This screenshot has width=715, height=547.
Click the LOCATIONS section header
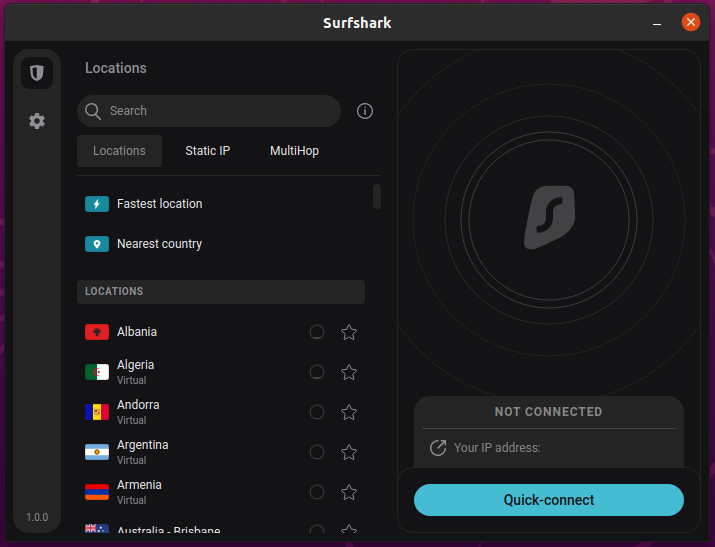pyautogui.click(x=221, y=292)
